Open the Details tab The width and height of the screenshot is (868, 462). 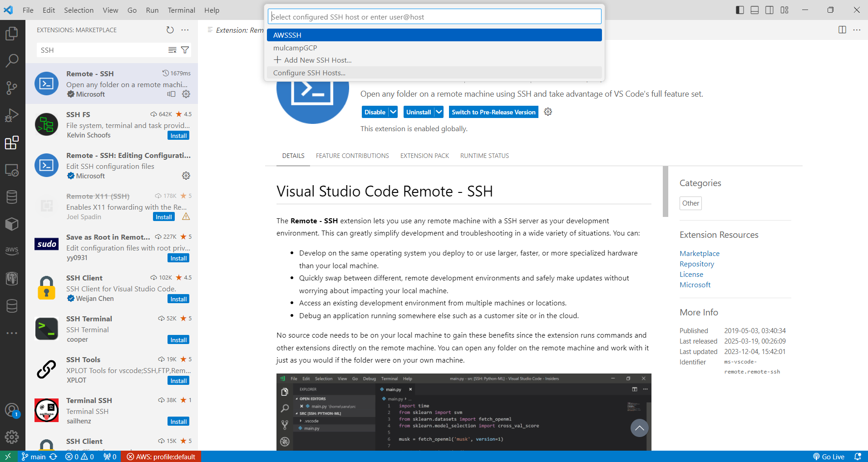pyautogui.click(x=293, y=156)
